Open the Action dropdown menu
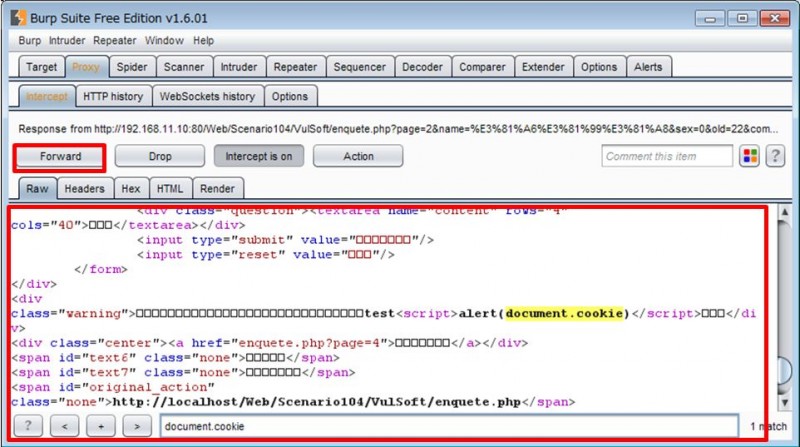The height and width of the screenshot is (447, 800). (x=358, y=156)
